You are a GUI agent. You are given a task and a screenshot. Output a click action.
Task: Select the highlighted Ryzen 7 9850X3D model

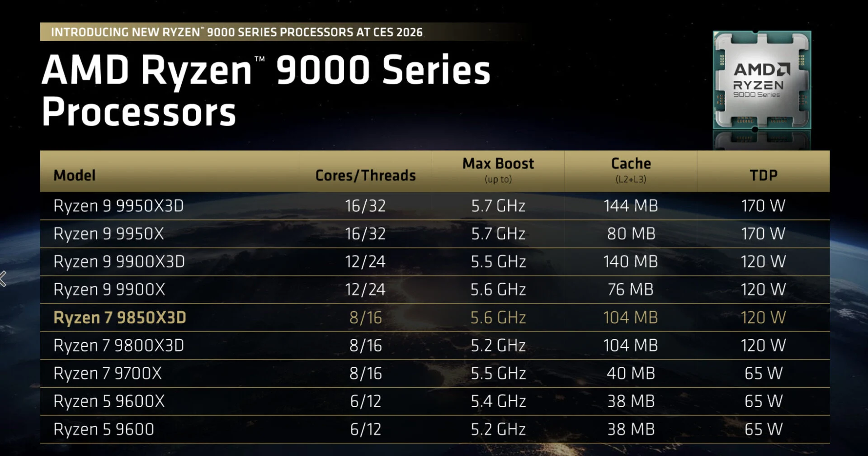120,318
